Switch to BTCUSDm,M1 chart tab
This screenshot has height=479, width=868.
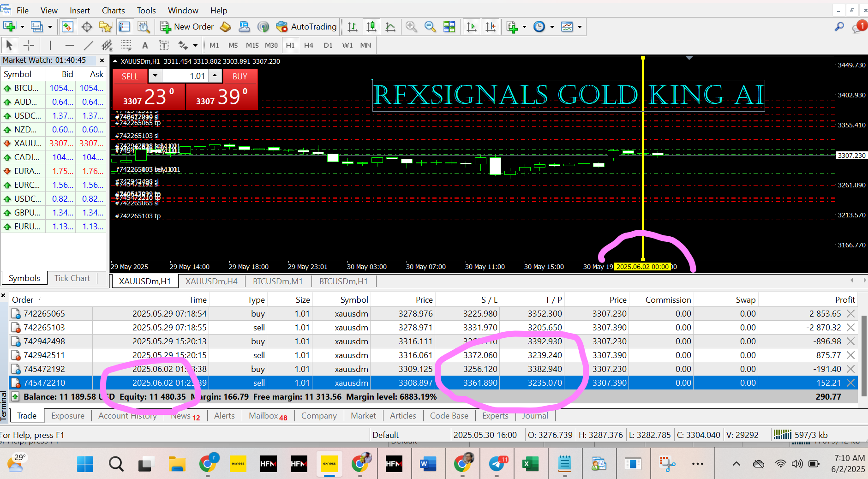278,281
